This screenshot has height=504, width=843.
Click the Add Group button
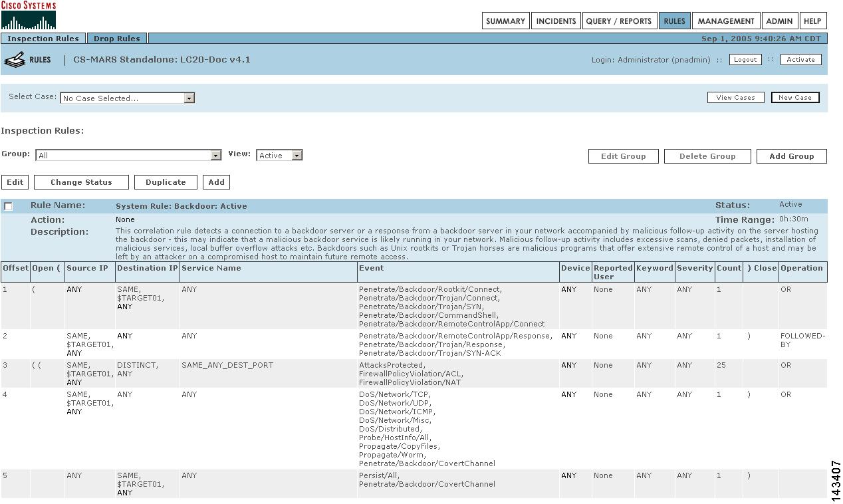[x=791, y=156]
